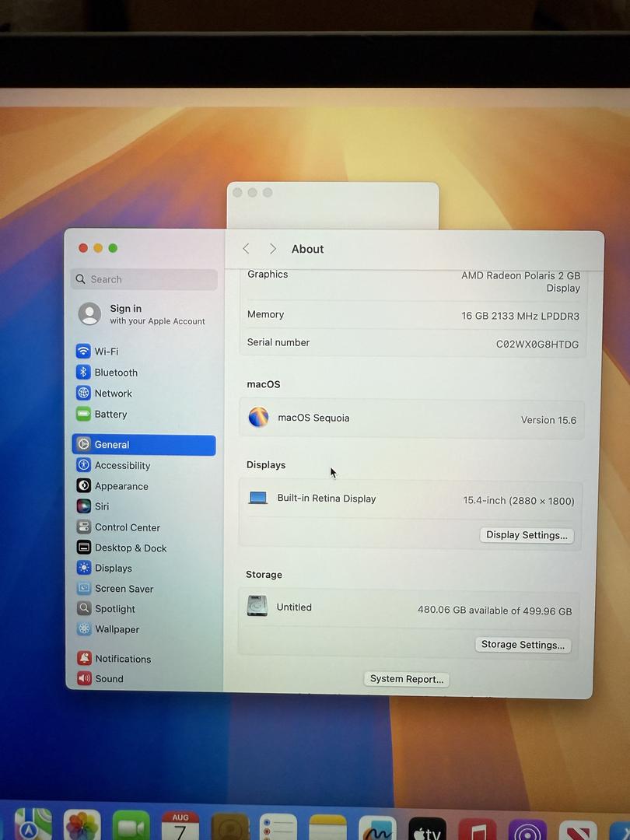630x840 pixels.
Task: Open Maps from the Dock
Action: click(33, 824)
